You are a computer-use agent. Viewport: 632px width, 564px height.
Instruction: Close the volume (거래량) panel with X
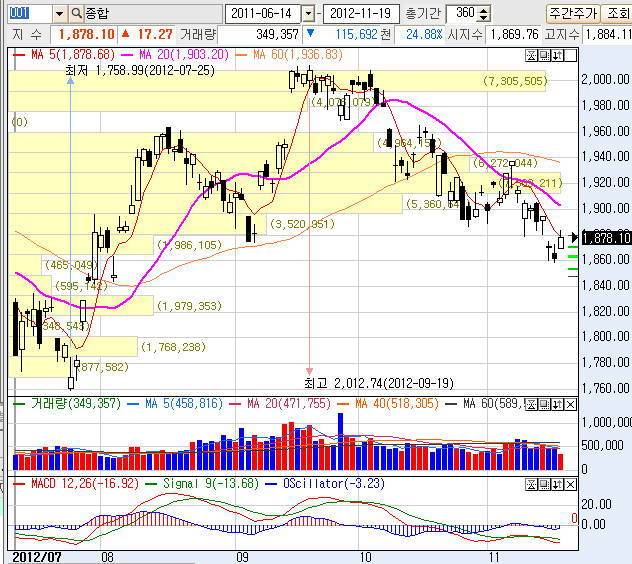pos(570,404)
